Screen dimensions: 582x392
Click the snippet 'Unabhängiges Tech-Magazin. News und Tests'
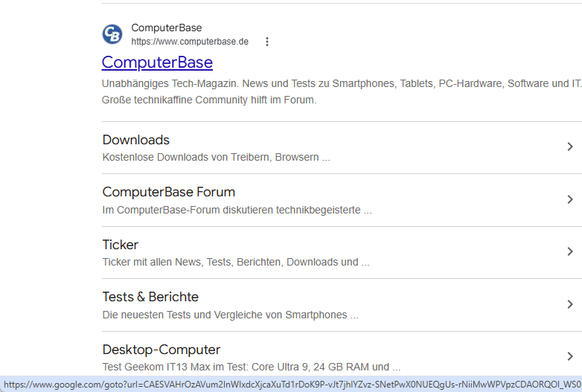pos(208,83)
